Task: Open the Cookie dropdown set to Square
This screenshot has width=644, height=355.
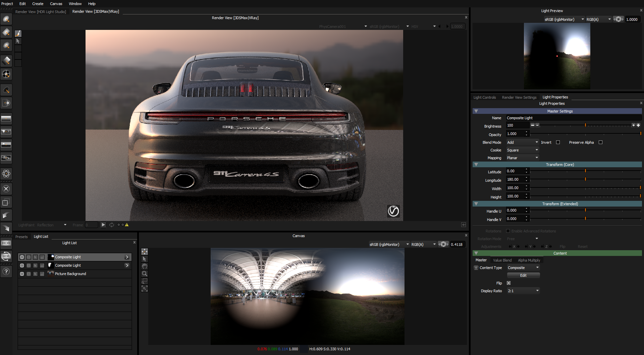Action: (522, 150)
